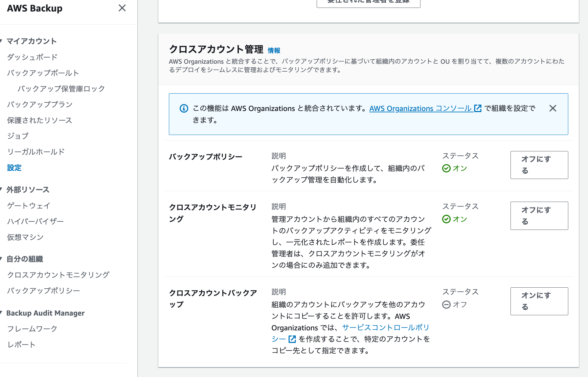Click the green オン status icon for クロスアカウントモニタリング
Screen dimensions: 588x377
click(x=446, y=219)
